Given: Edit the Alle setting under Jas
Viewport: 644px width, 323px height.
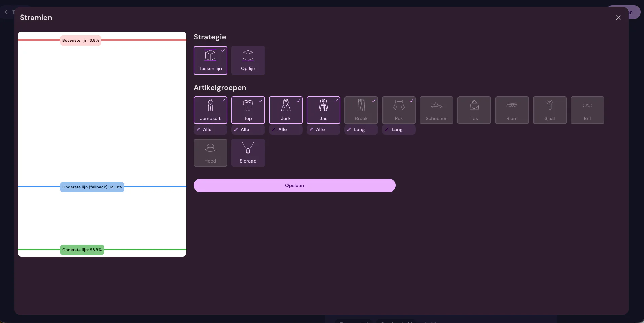Looking at the screenshot, I should click(x=324, y=129).
